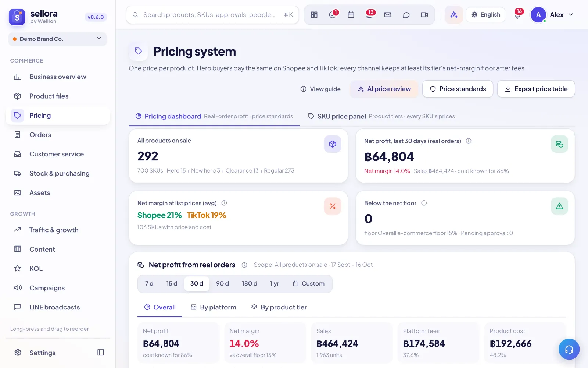The height and width of the screenshot is (368, 588).
Task: Switch to the SKU price panel tab
Action: 381,116
